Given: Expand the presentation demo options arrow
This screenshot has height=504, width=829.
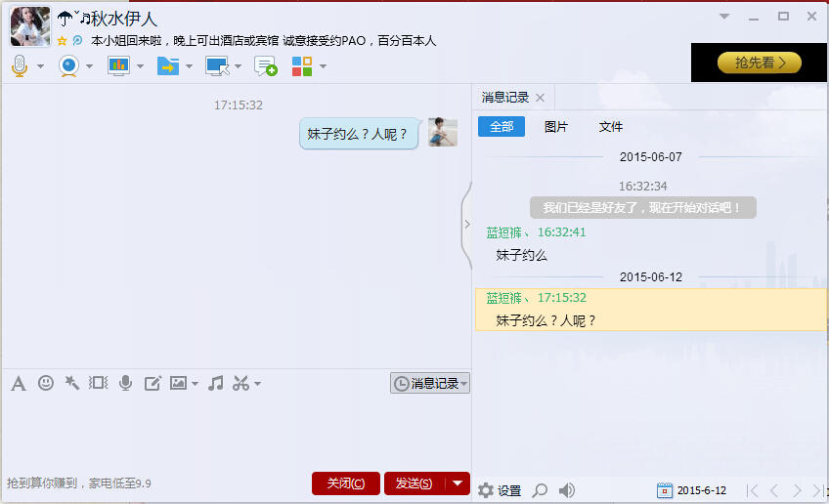Looking at the screenshot, I should click(140, 66).
